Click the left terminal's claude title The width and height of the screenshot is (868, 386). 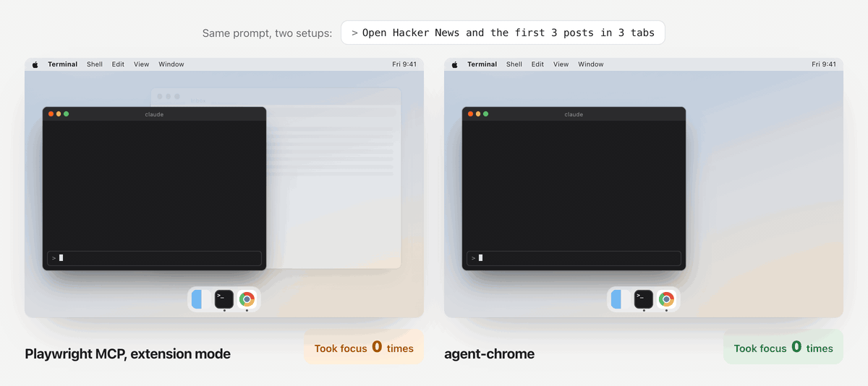pyautogui.click(x=154, y=114)
